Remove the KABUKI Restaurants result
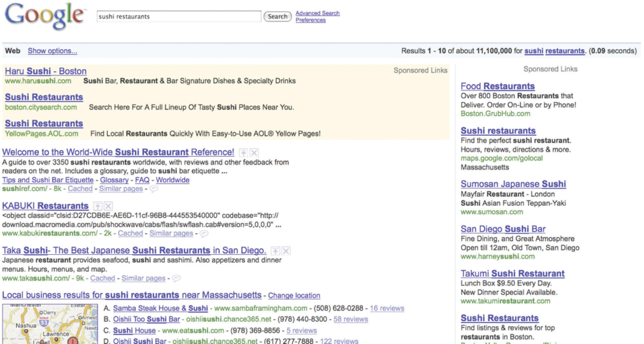 tap(108, 206)
